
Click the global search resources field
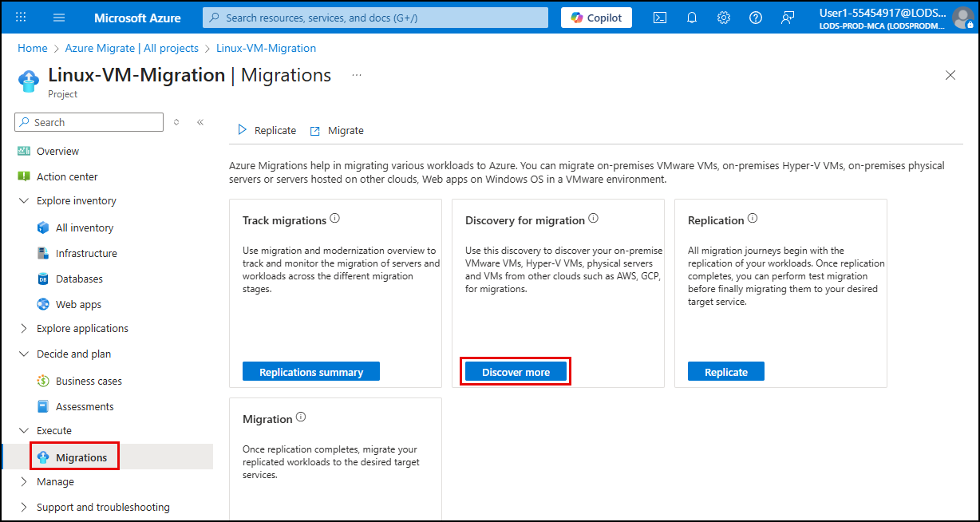click(375, 18)
